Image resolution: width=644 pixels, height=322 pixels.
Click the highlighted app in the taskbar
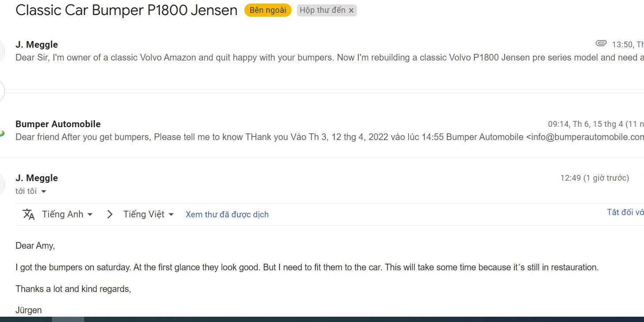point(68,319)
